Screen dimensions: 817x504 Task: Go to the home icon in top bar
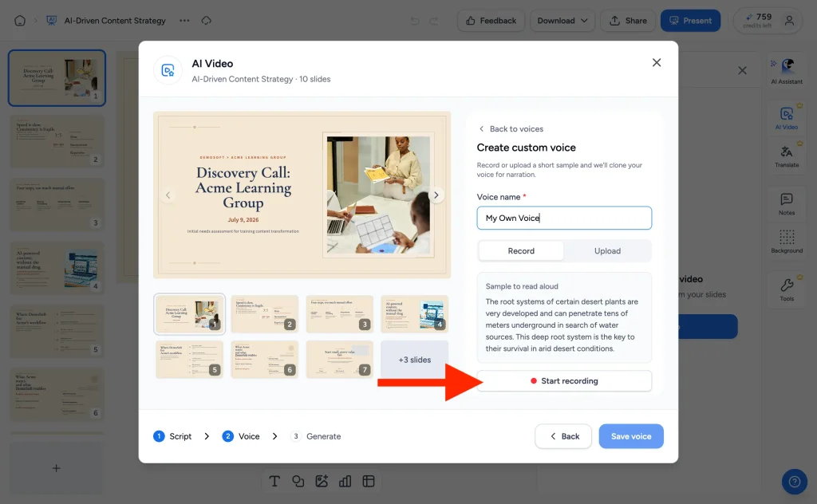20,21
